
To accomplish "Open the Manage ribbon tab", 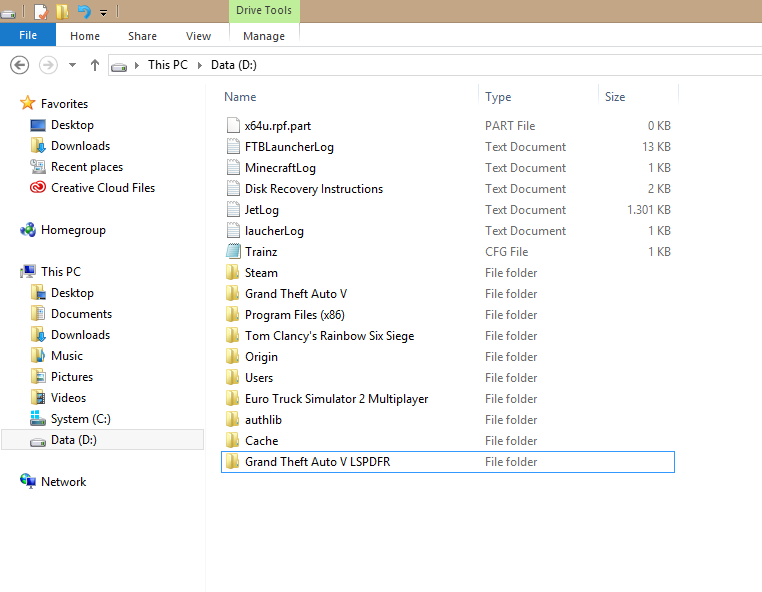I will click(264, 36).
